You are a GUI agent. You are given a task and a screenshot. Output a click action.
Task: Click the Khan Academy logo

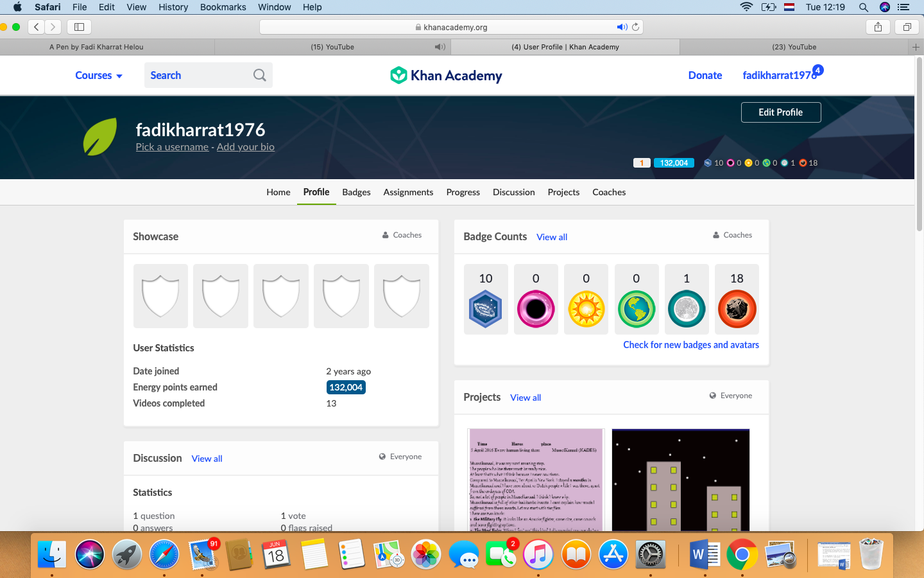pos(446,75)
